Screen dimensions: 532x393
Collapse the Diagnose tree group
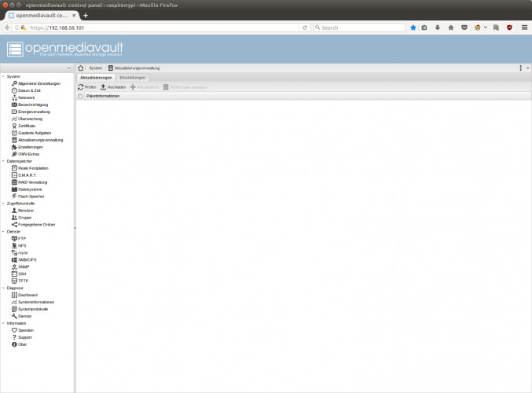coord(3,288)
